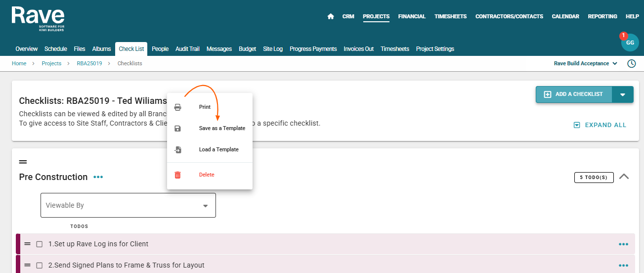
Task: Open the CRM top menu
Action: click(348, 16)
